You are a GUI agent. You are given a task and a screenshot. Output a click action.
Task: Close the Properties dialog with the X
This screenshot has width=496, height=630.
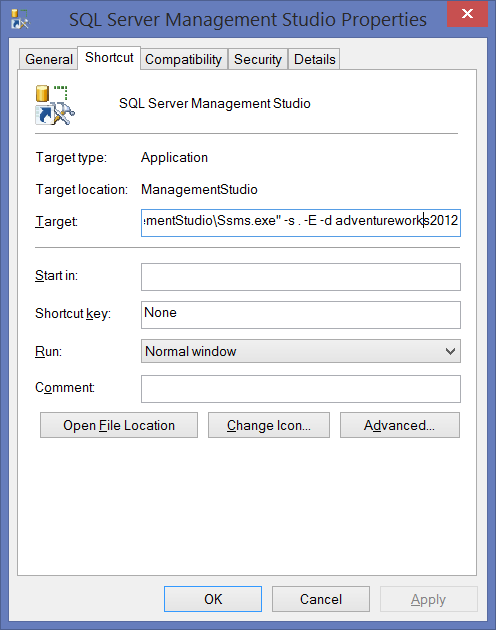click(x=467, y=14)
